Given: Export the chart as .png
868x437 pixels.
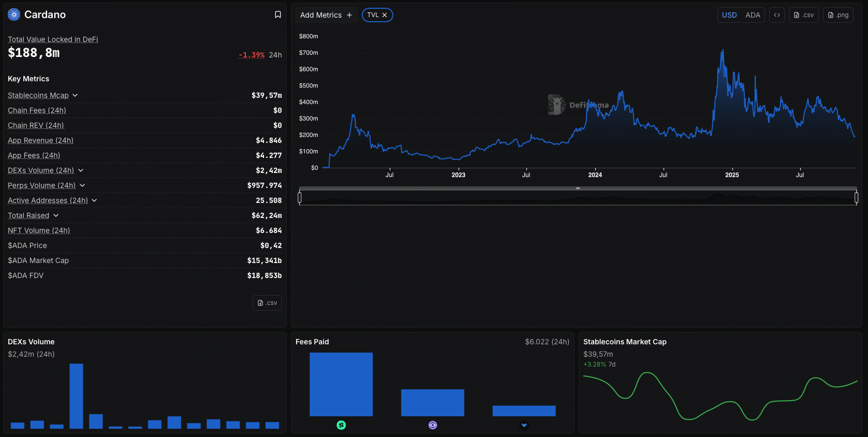Looking at the screenshot, I should click(x=838, y=15).
